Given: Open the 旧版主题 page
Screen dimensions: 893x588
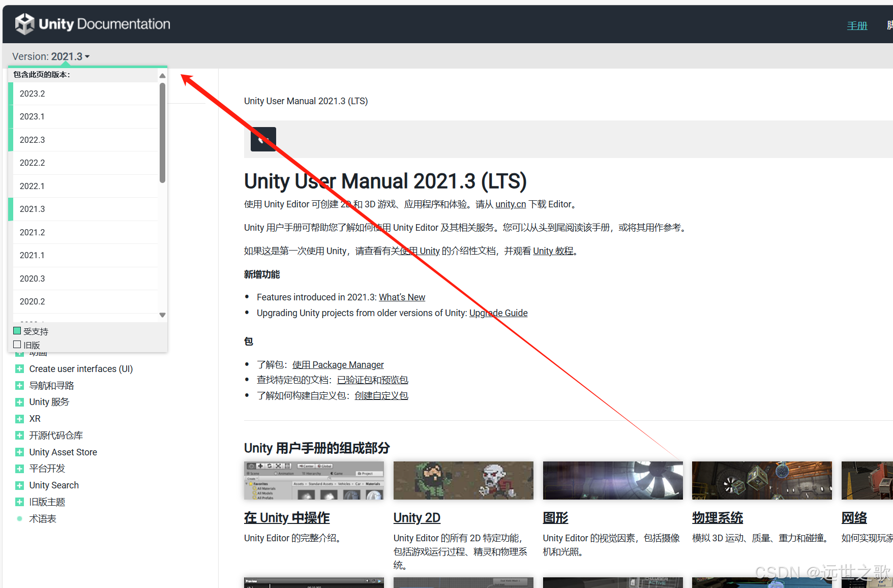Looking at the screenshot, I should (47, 502).
